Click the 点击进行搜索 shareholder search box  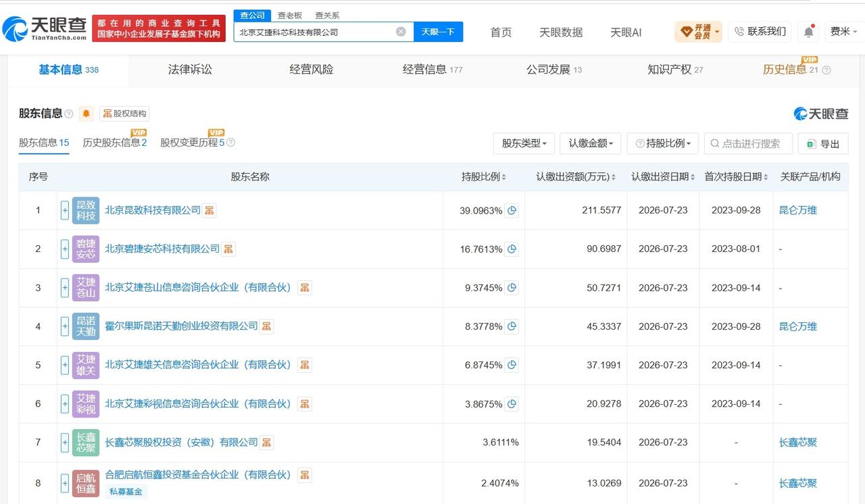coord(747,143)
